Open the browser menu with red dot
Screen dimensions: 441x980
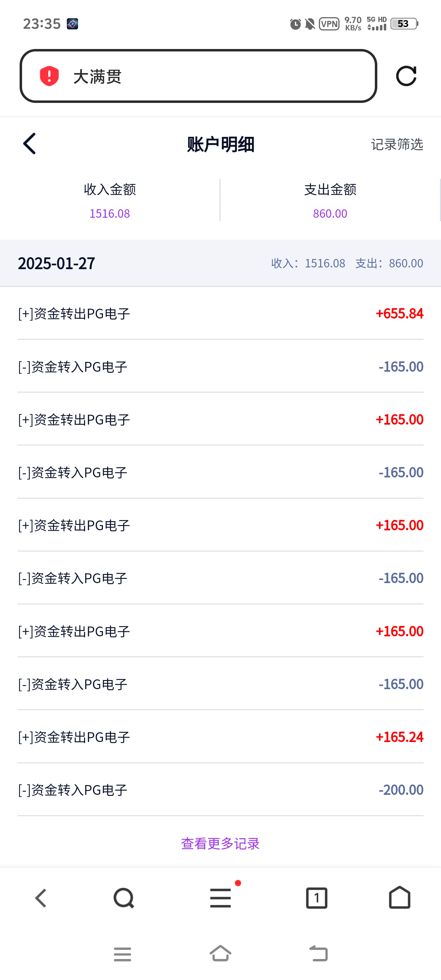(221, 898)
